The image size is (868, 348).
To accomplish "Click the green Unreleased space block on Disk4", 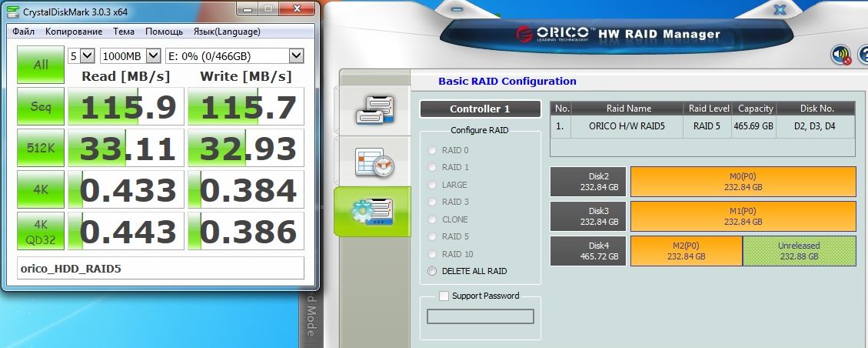I will pyautogui.click(x=798, y=251).
